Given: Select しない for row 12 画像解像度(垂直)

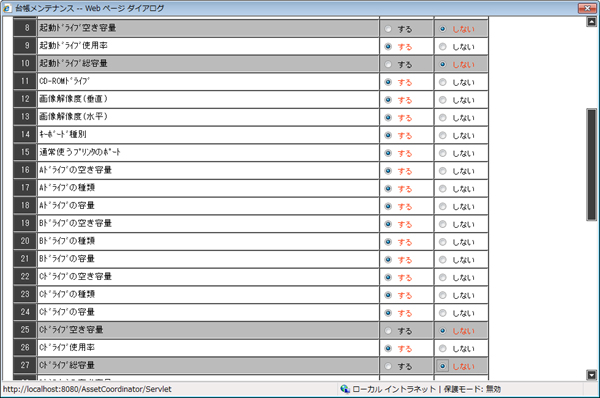Looking at the screenshot, I should (x=443, y=100).
